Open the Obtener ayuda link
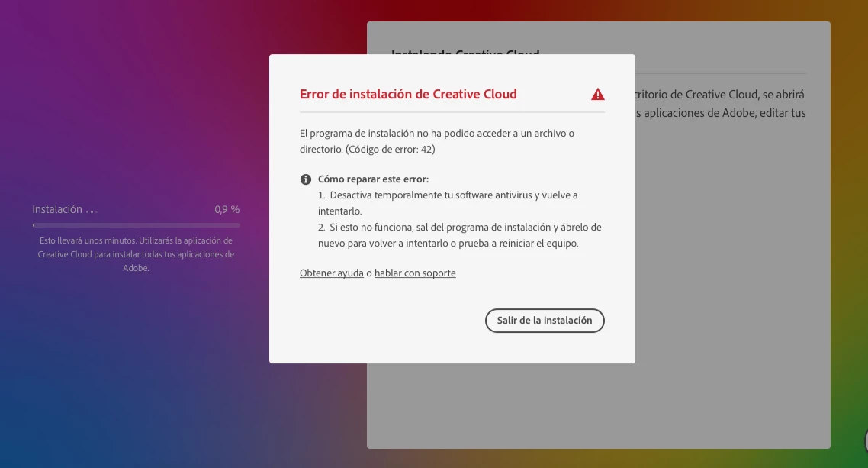The image size is (868, 468). point(332,273)
